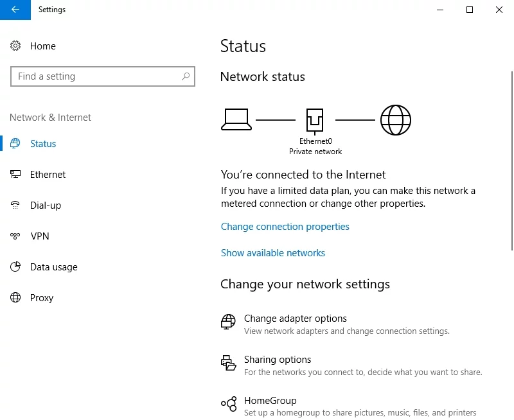Click the Data usage pie icon
The height and width of the screenshot is (420, 514).
pyautogui.click(x=16, y=267)
